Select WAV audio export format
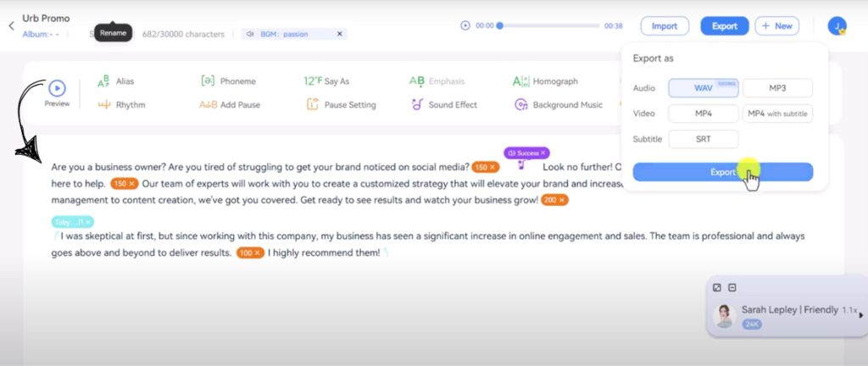868x366 pixels. pyautogui.click(x=703, y=88)
